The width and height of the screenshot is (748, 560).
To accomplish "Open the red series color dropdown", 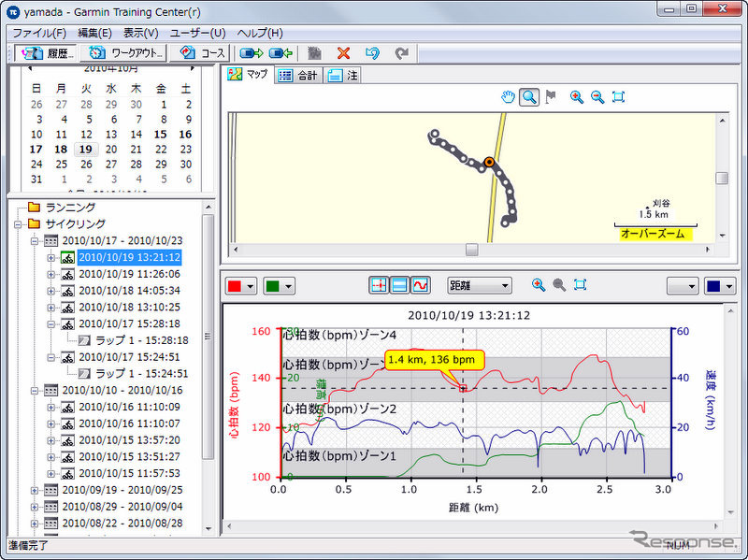I will pyautogui.click(x=250, y=286).
